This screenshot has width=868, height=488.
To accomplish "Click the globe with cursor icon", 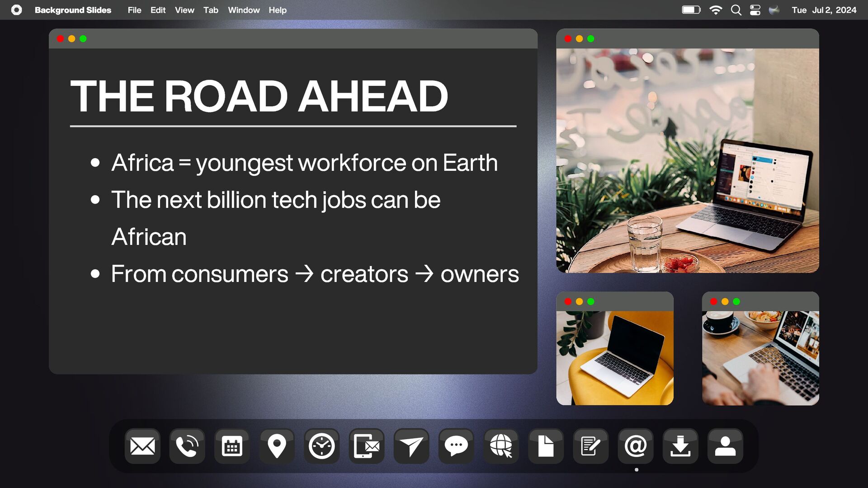I will (x=501, y=446).
